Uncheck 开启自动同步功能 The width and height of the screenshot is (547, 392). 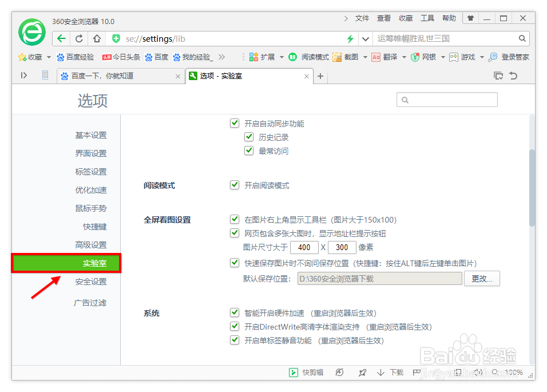click(x=235, y=123)
